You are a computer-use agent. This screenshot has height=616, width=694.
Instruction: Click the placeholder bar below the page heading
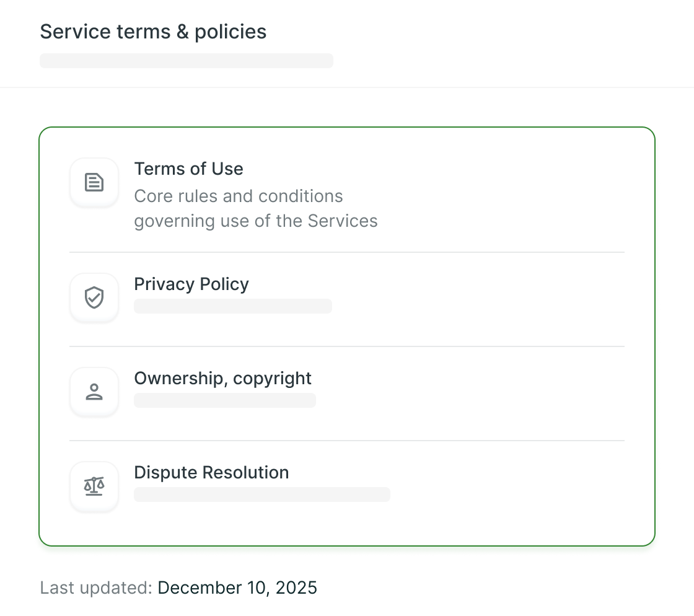click(187, 61)
